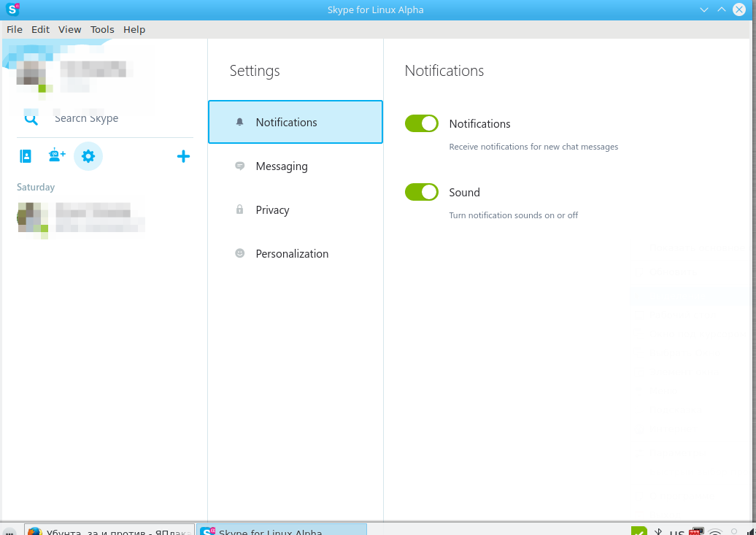Click the Skype logo in title bar

(13, 9)
